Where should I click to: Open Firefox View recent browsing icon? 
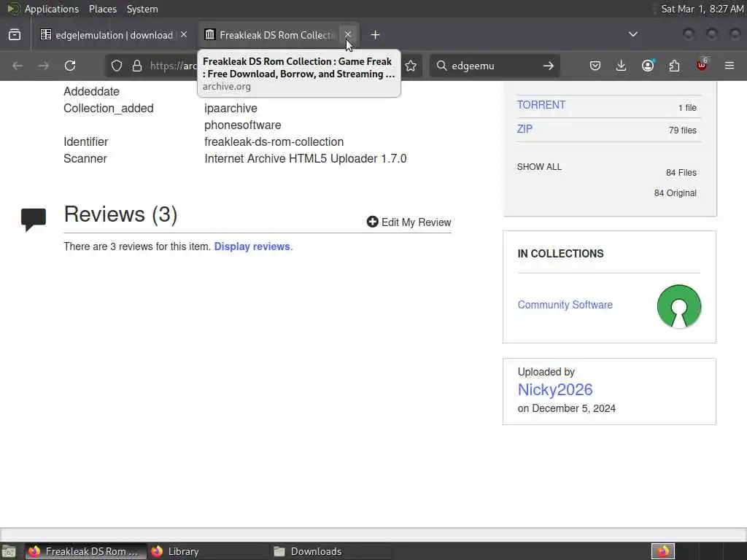click(15, 35)
